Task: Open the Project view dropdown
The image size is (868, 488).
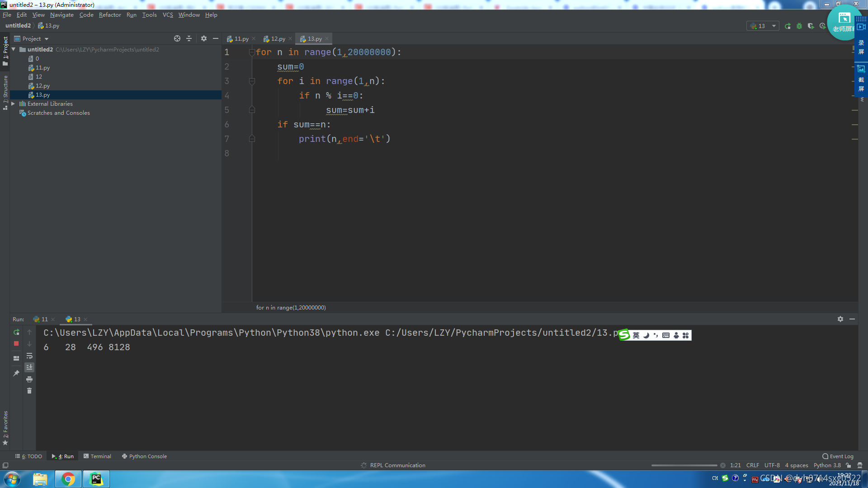Action: click(x=31, y=39)
